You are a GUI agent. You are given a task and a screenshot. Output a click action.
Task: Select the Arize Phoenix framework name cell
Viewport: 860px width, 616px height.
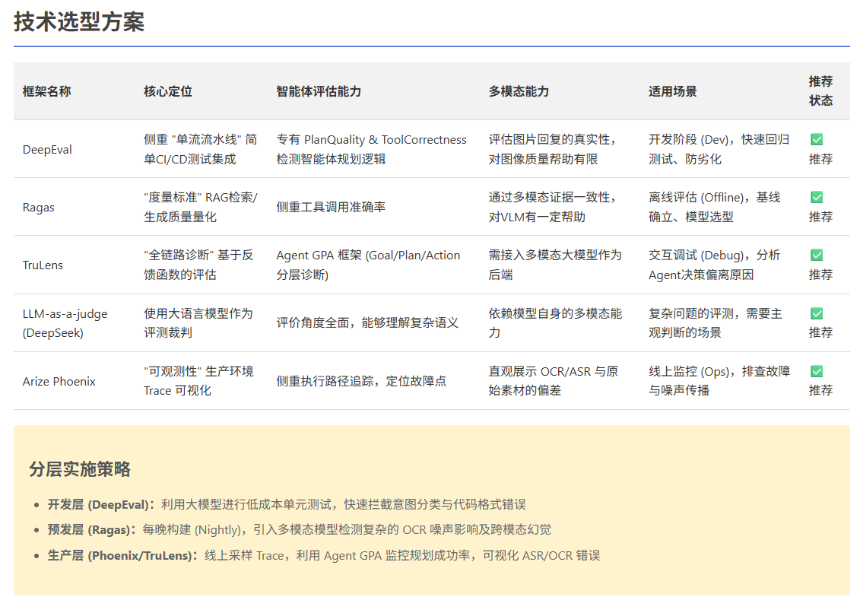(59, 381)
